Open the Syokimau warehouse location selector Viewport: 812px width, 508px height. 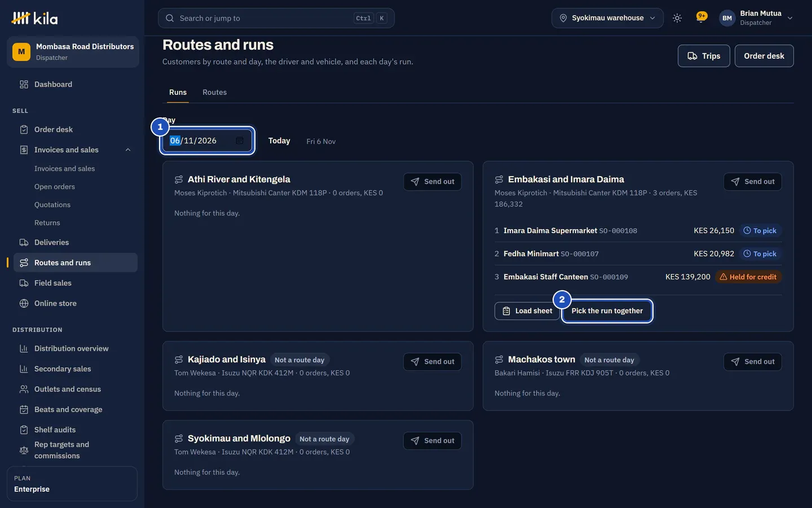(607, 18)
